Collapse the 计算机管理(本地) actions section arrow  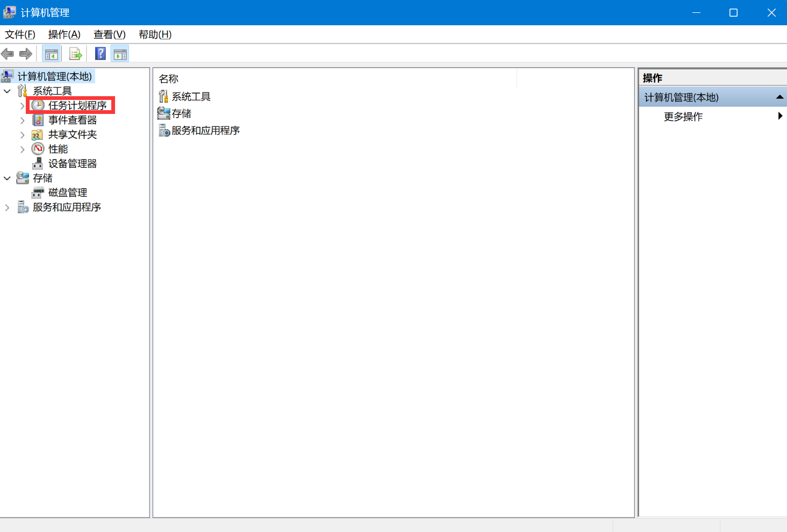pos(779,97)
